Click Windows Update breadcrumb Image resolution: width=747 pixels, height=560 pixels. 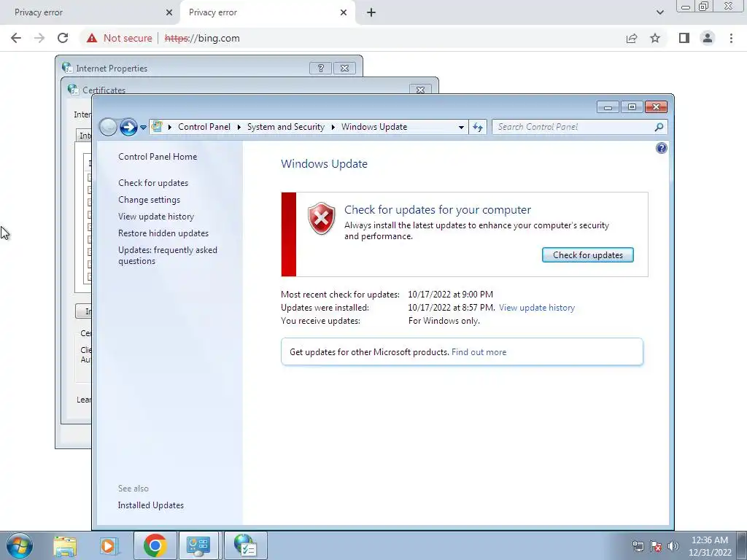374,127
